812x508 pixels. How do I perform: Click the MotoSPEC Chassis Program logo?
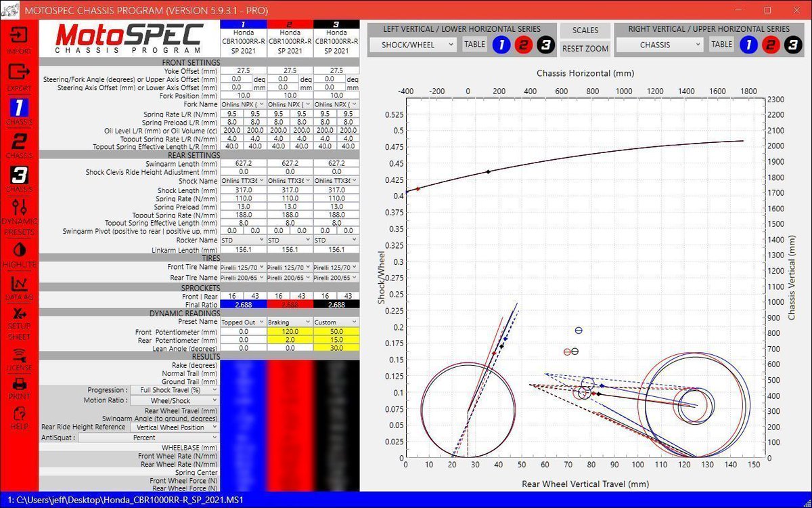tap(129, 39)
